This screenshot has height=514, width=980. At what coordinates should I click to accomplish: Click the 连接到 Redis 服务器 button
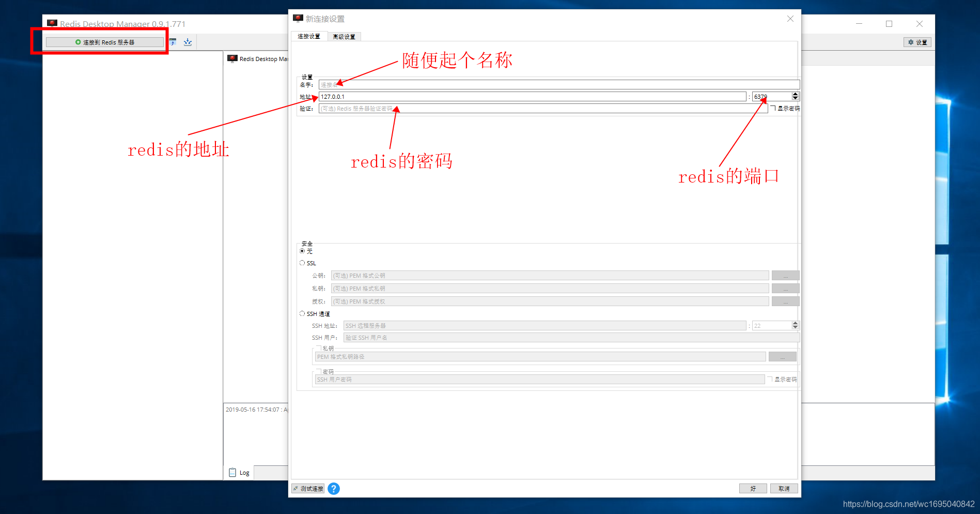pyautogui.click(x=105, y=42)
